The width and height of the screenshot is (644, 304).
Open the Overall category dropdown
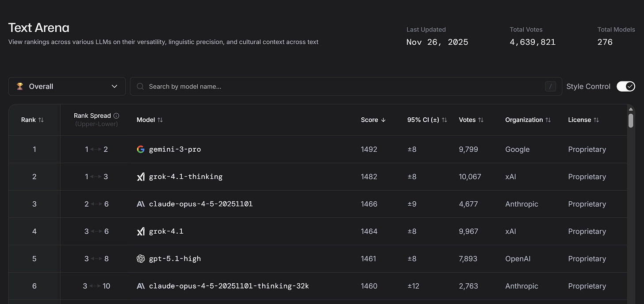[x=67, y=86]
